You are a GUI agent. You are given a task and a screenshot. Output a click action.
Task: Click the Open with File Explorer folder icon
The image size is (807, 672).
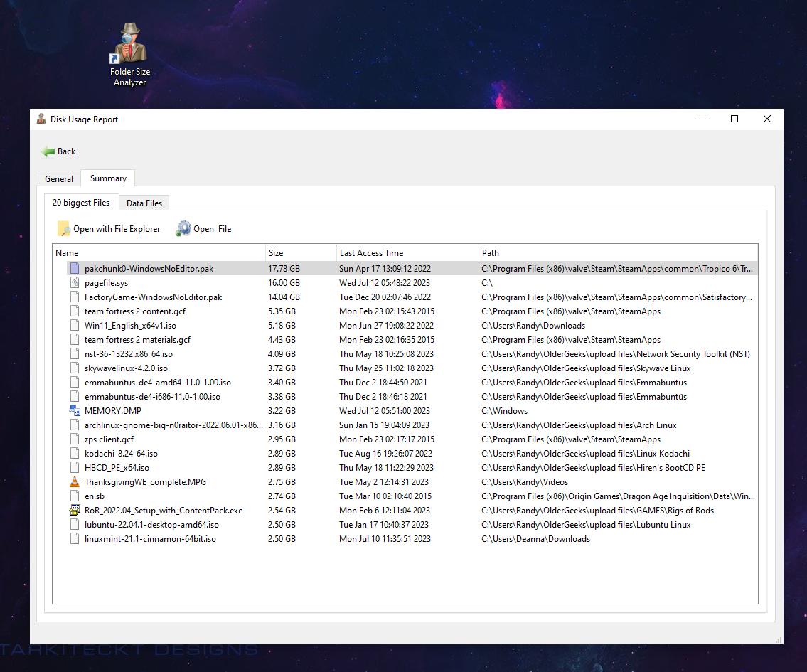coord(64,228)
